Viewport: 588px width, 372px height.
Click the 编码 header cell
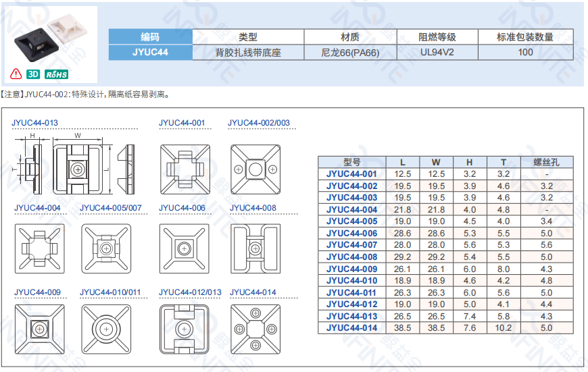click(x=151, y=37)
